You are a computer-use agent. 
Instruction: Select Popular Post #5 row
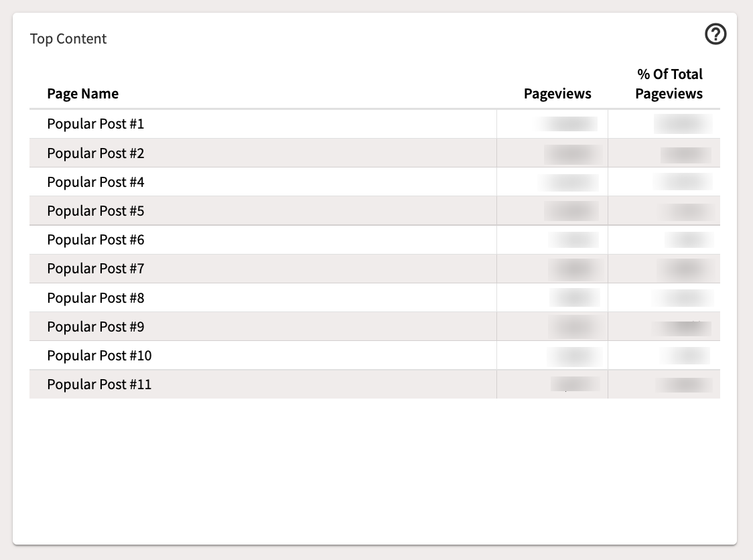point(374,211)
